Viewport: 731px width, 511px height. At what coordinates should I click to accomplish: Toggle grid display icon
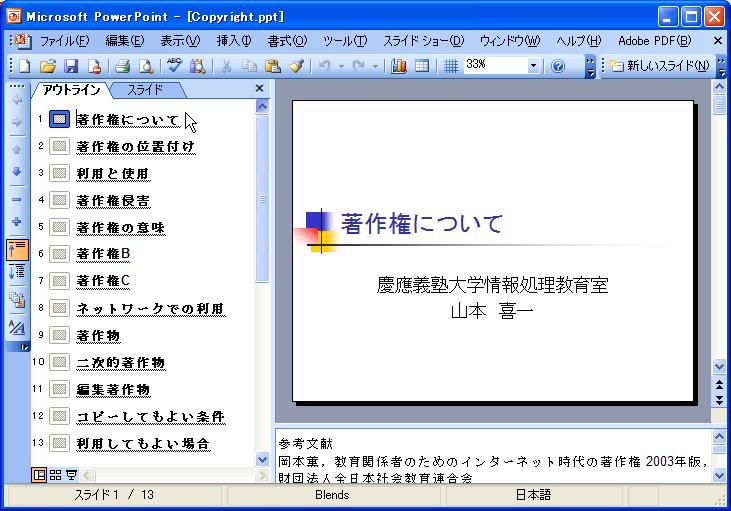coord(450,66)
